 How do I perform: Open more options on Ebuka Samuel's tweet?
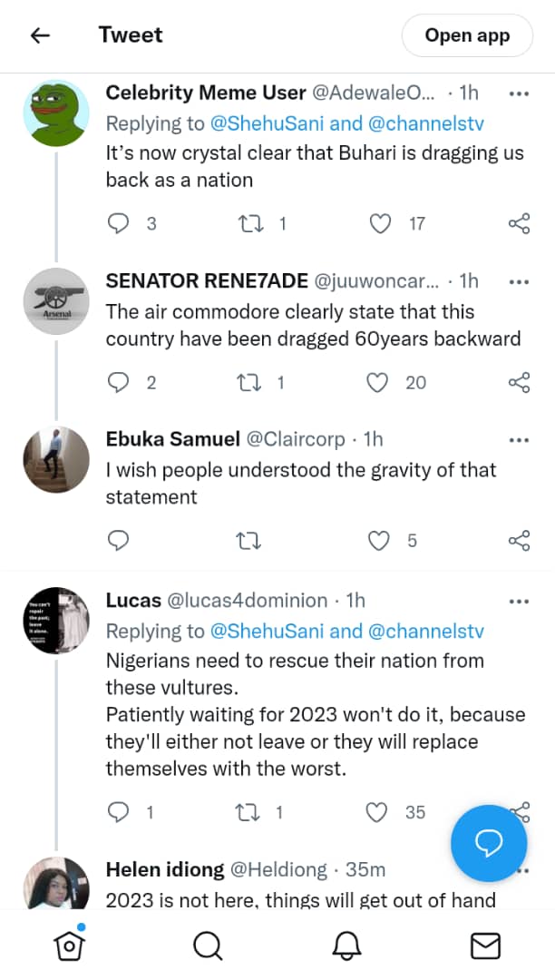(x=519, y=440)
